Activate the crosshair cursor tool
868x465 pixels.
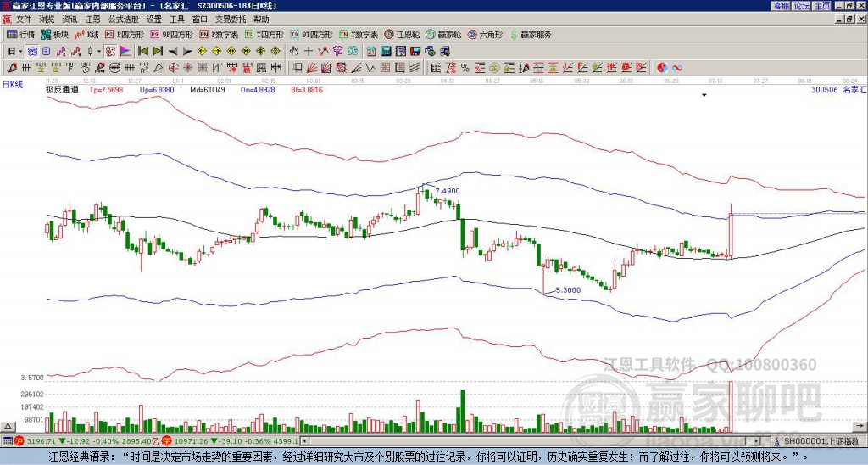(x=309, y=52)
